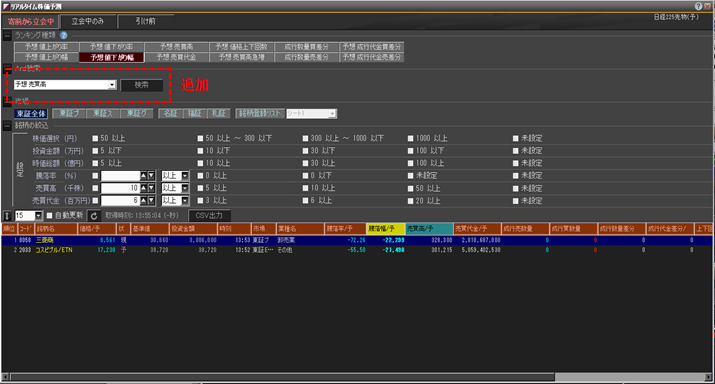Select 成行数量売差分 ranking
The image size is (715, 384).
306,57
